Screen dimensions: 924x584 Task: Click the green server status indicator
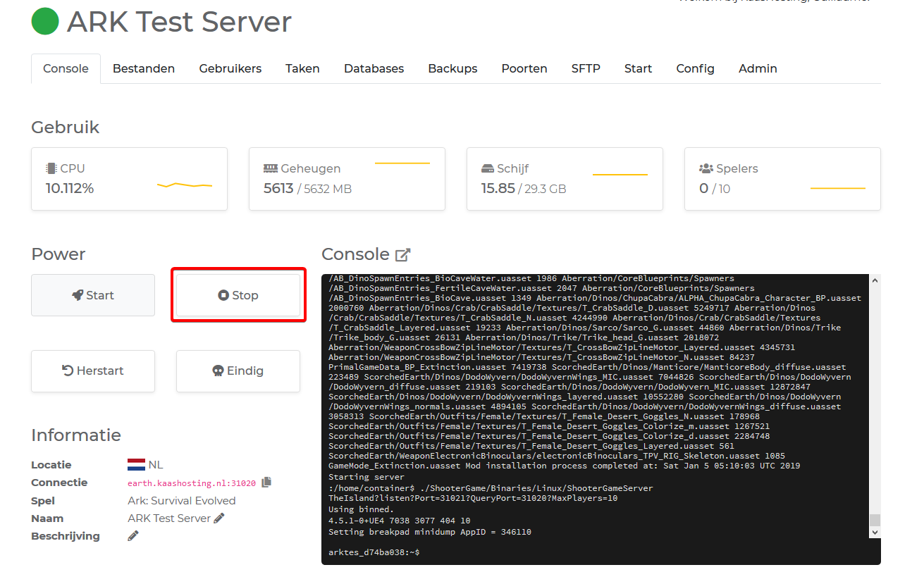(45, 21)
